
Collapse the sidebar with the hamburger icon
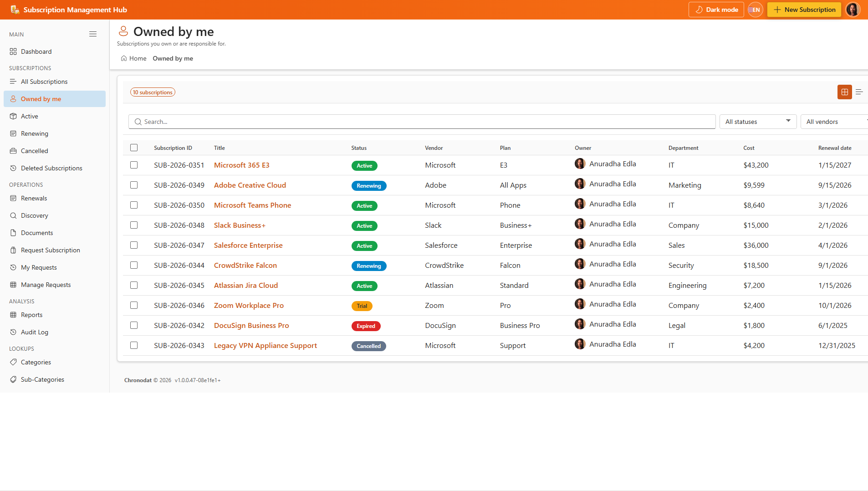coord(93,34)
